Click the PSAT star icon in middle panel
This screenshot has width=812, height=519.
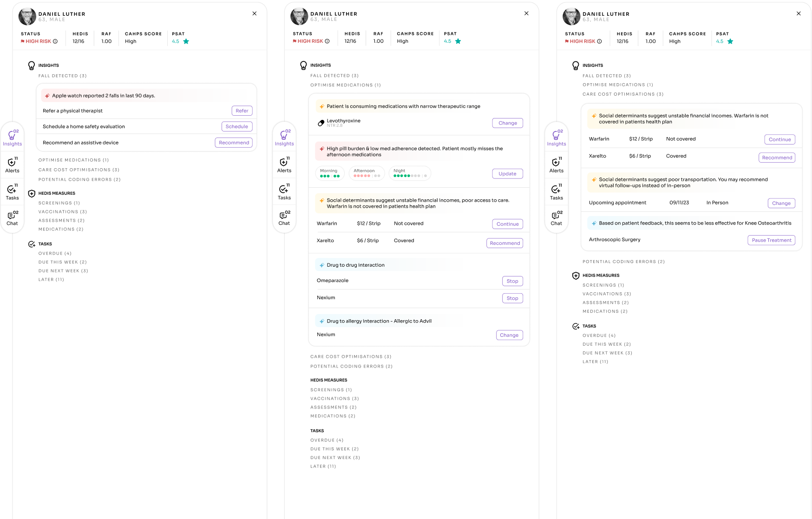click(x=458, y=41)
